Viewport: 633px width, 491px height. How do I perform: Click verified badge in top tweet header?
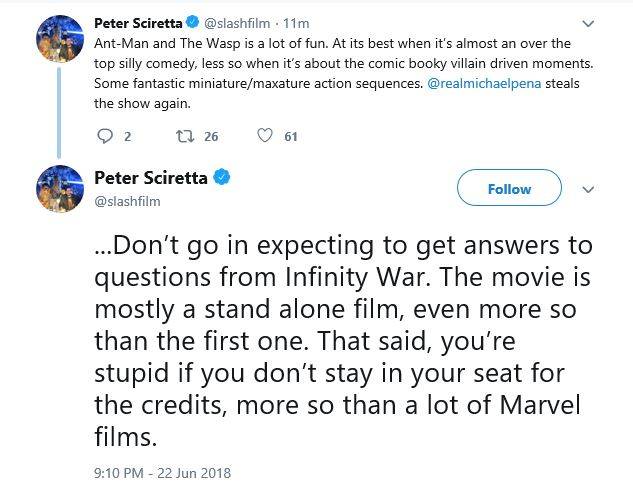pyautogui.click(x=192, y=23)
